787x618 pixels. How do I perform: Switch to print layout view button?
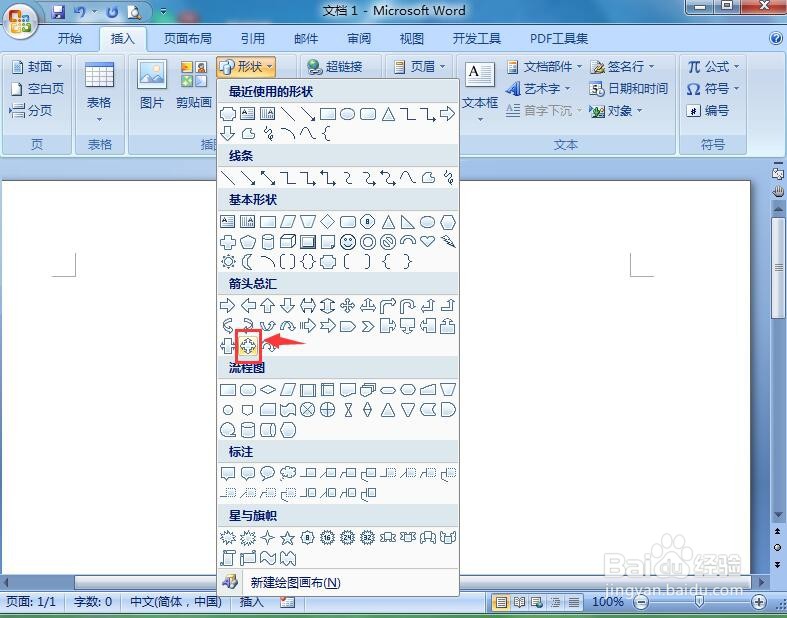(500, 602)
